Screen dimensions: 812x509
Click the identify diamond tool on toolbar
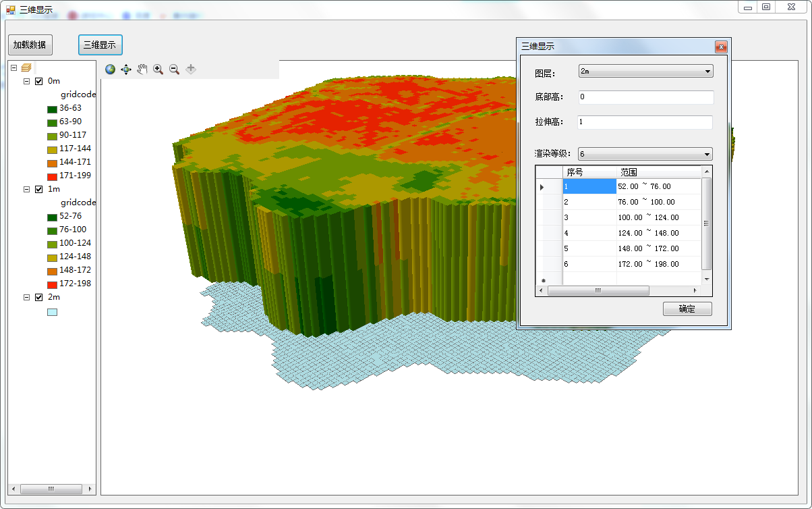[191, 69]
